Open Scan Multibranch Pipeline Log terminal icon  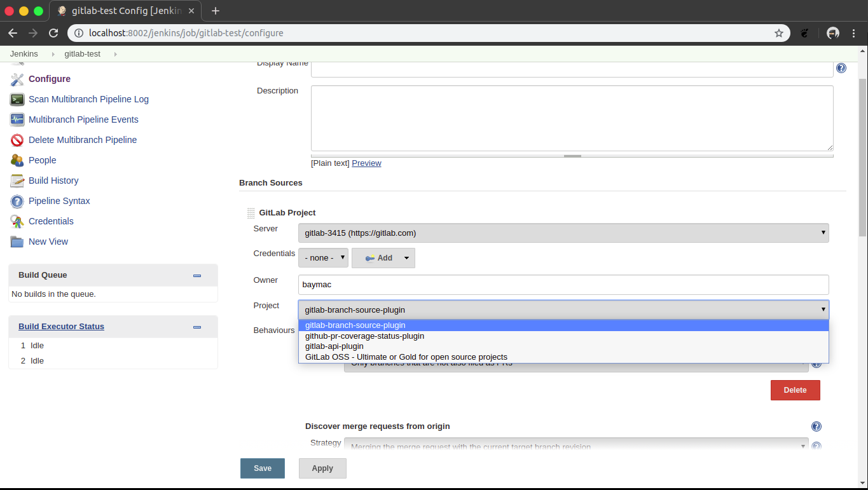pos(17,99)
